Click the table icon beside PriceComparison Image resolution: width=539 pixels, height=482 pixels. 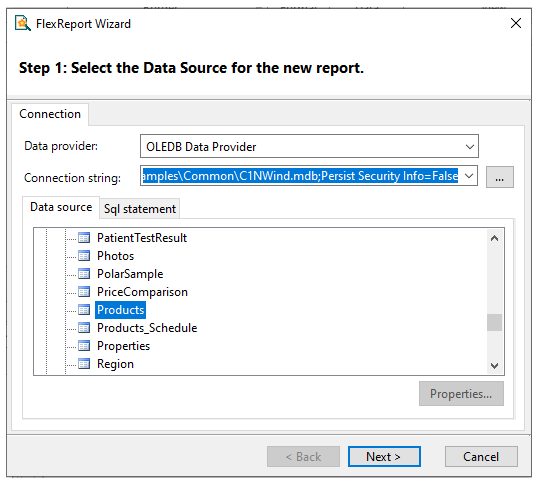[84, 292]
